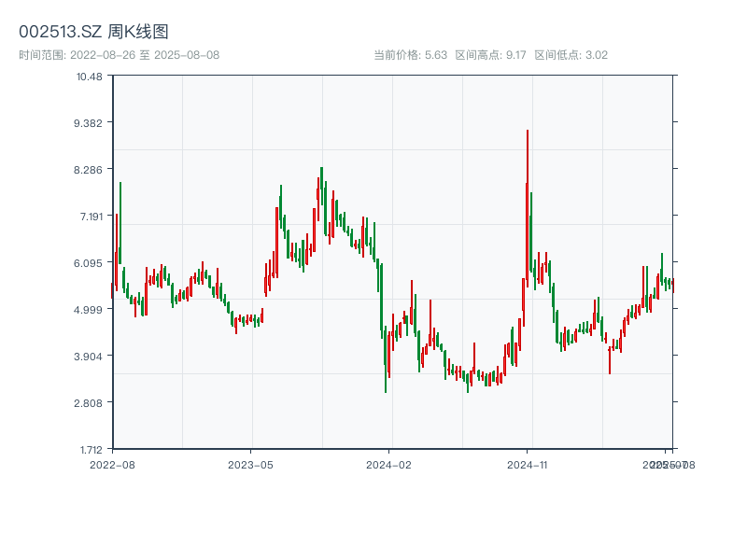The image size is (747, 560).
Task: Click x-axis label 2023-05
Action: 250,465
